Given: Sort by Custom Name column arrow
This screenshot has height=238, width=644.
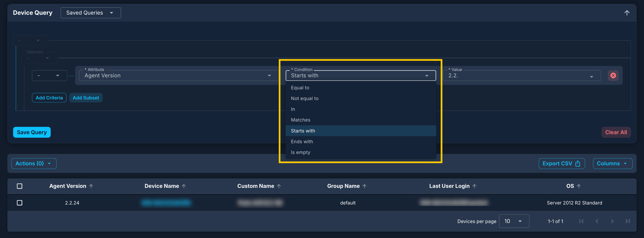Looking at the screenshot, I should click(279, 186).
